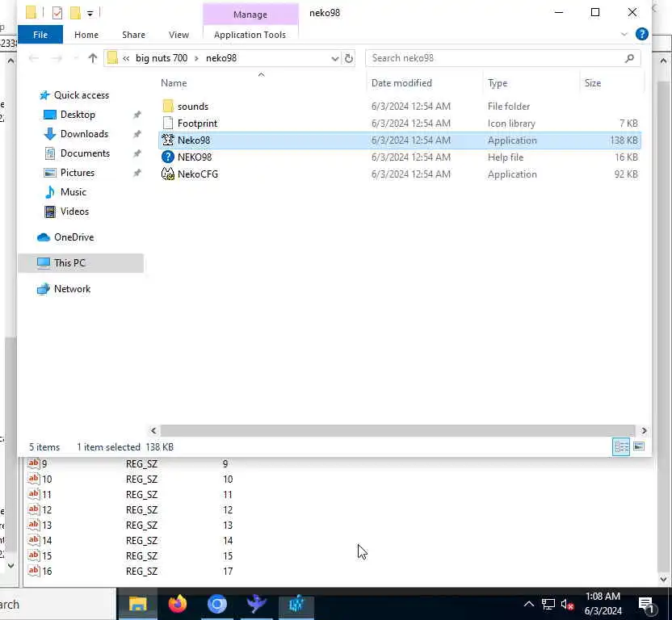The image size is (672, 620).
Task: Click the NEKO98 help file question-mark icon
Action: (x=167, y=157)
